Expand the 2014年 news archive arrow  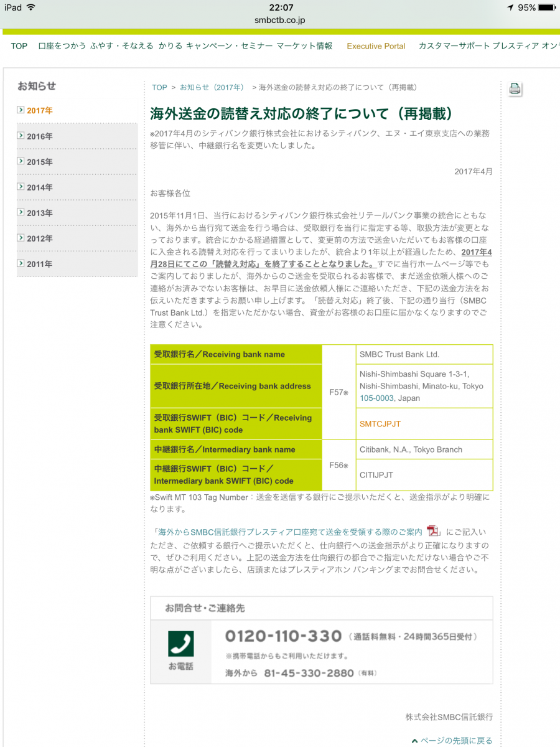(21, 186)
